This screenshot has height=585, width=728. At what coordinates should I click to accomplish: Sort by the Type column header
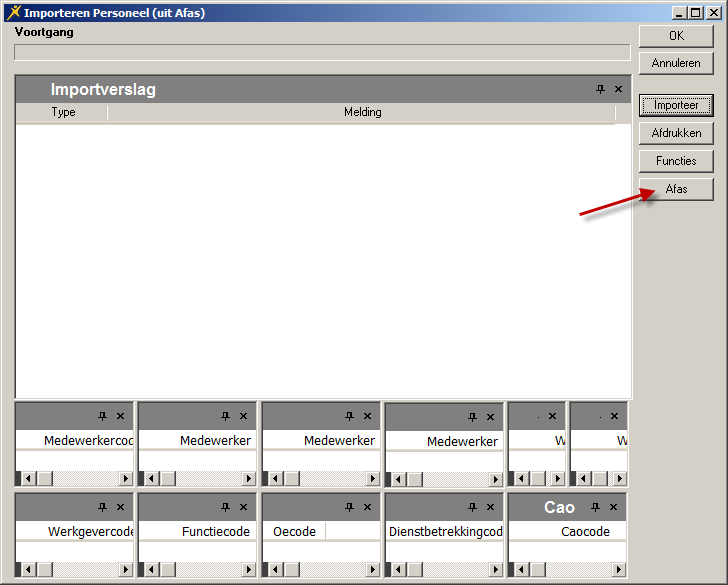pos(63,113)
